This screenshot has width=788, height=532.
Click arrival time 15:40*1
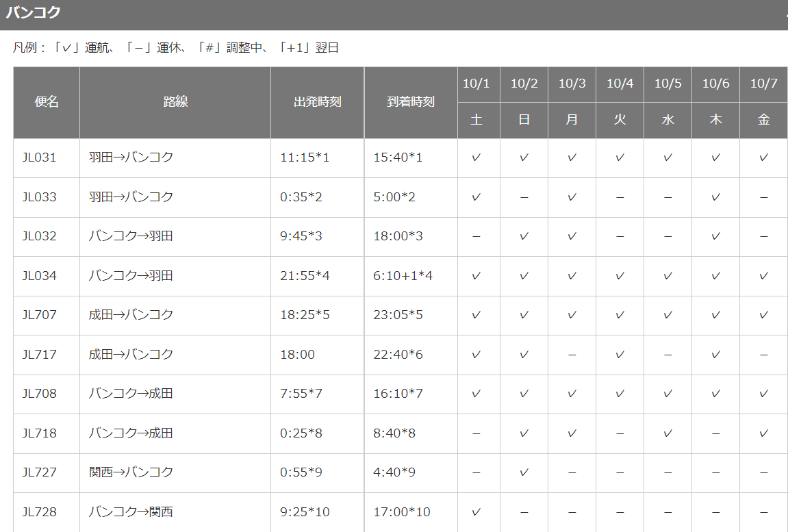pos(398,157)
